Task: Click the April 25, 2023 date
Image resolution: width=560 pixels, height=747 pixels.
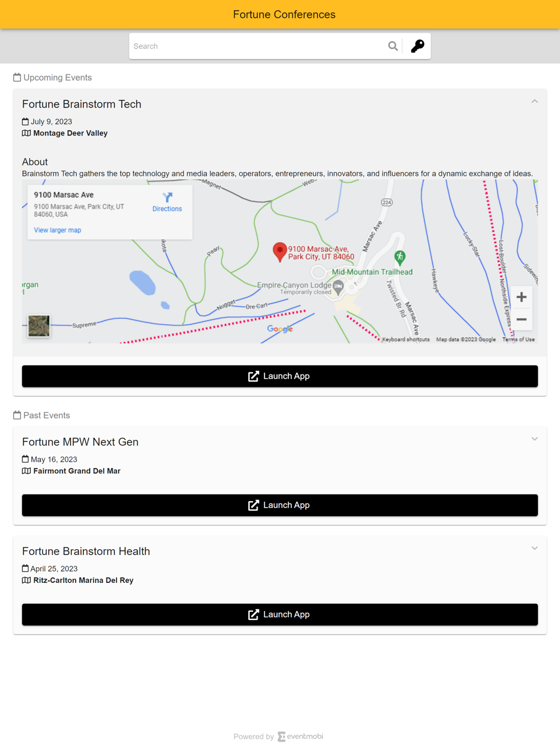Action: (54, 568)
